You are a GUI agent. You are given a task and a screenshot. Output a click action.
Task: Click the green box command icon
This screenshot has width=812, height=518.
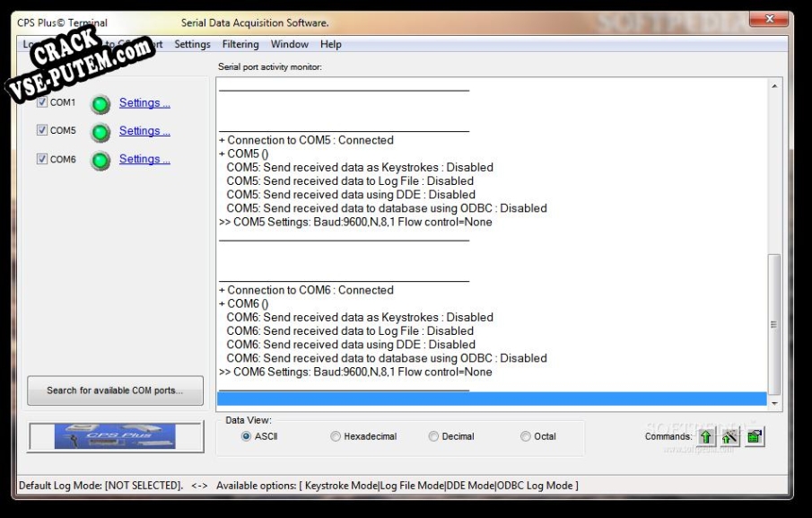tap(755, 436)
